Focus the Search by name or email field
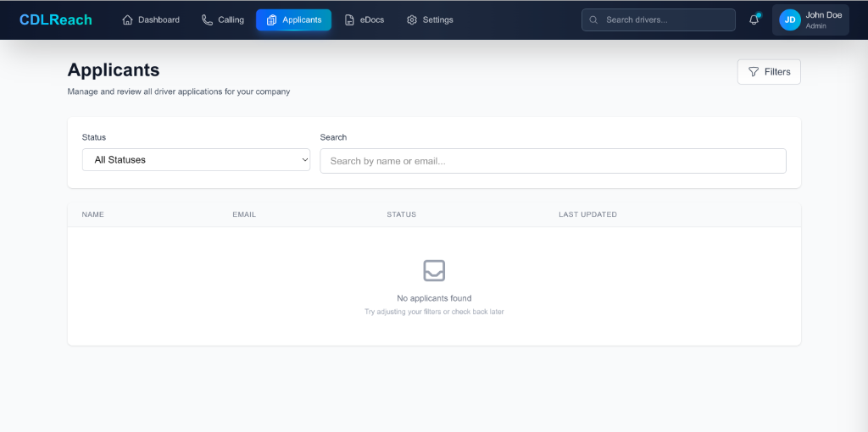Viewport: 868px width, 432px height. [x=553, y=161]
